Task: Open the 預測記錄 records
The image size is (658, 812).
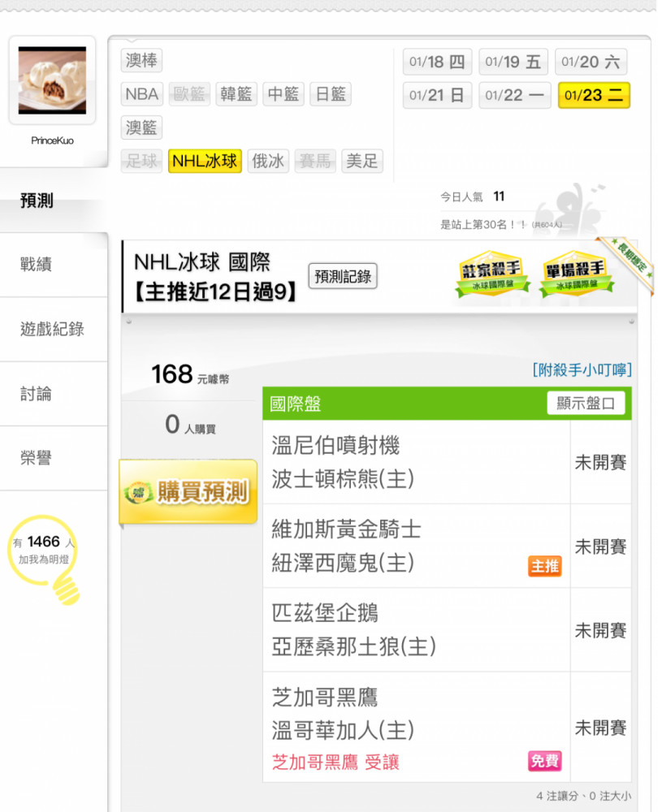Action: coord(343,277)
